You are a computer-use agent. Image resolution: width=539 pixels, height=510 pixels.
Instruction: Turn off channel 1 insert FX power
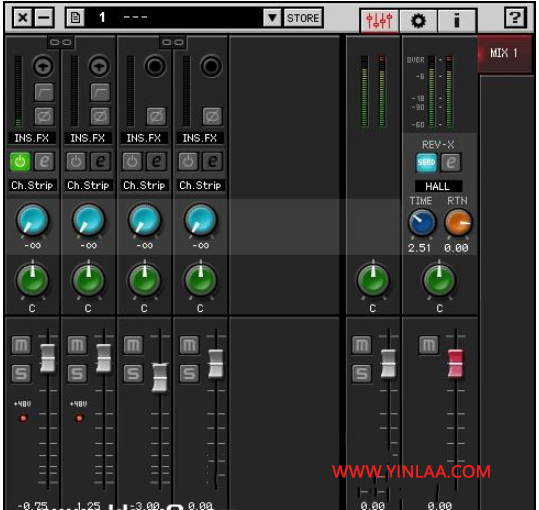20,162
